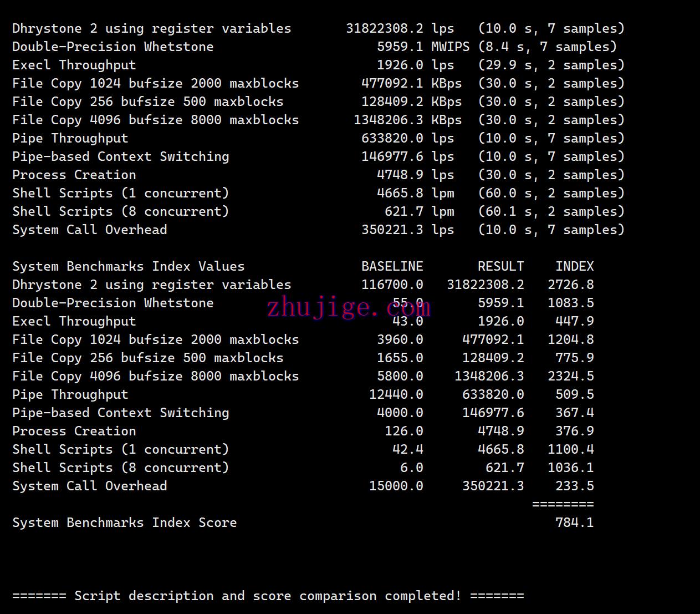
Task: Click the Dhrystone index value 2726.8
Action: (x=570, y=285)
